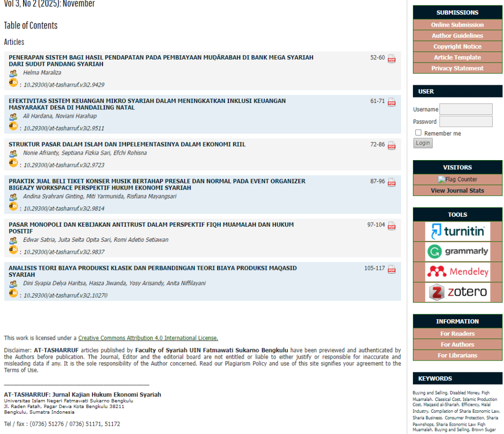Viewport: 504px width, 434px height.
Task: Download PDF of Struktur Pasar Dalam Islam article
Action: point(391,145)
